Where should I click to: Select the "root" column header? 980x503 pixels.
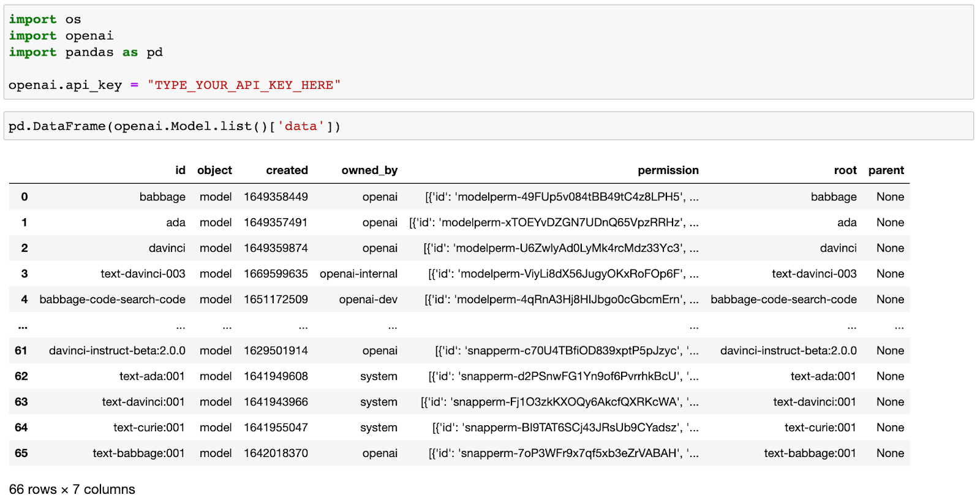[845, 170]
